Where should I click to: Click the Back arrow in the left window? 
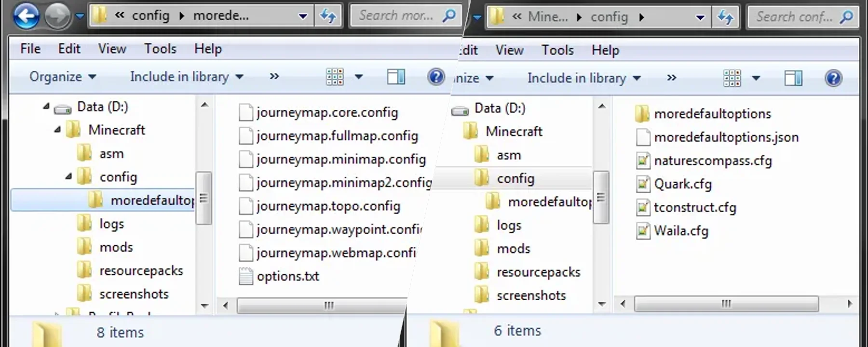(x=26, y=16)
